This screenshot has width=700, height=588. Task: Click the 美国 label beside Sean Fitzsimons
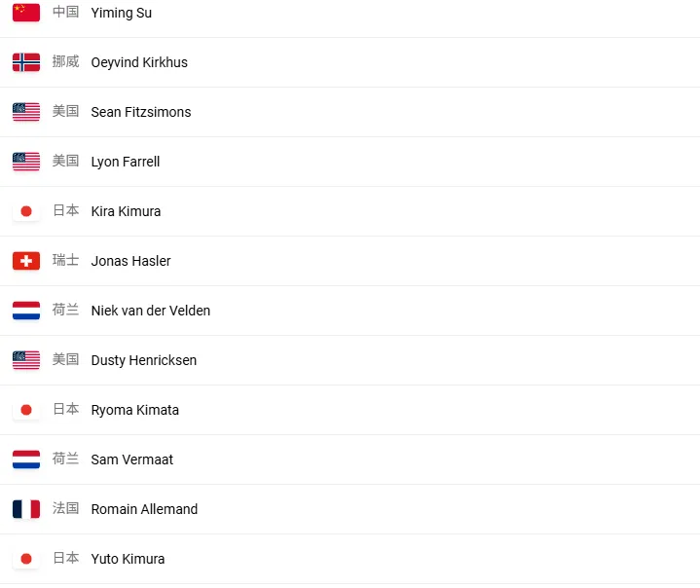(65, 112)
